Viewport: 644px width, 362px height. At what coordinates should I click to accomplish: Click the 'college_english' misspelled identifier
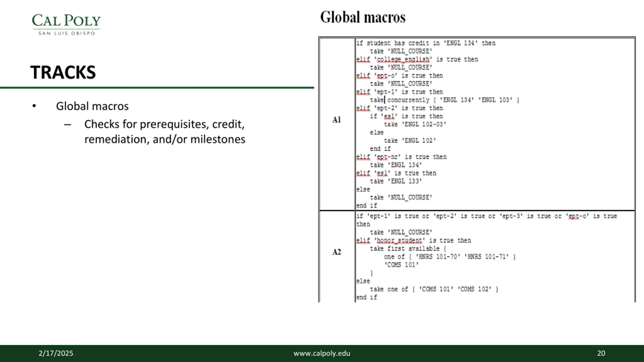point(403,59)
